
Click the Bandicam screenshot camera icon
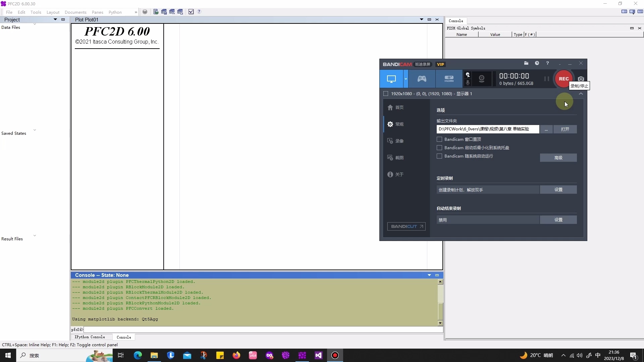click(581, 79)
